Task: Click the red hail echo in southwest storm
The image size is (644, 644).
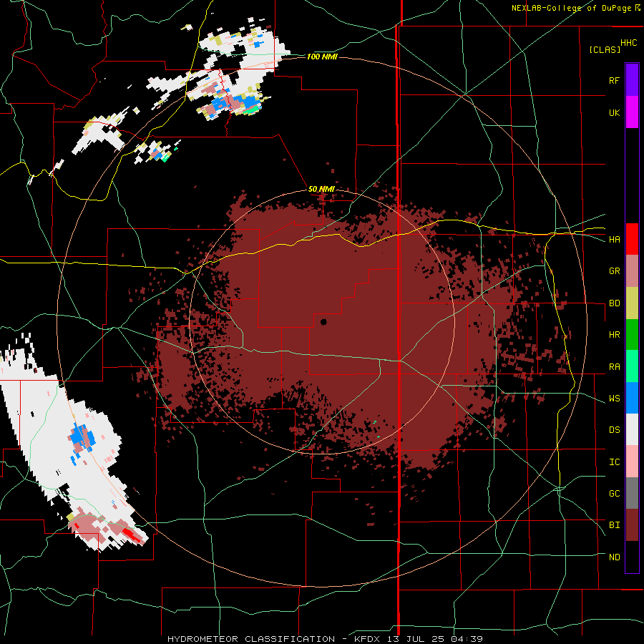Action: click(131, 534)
